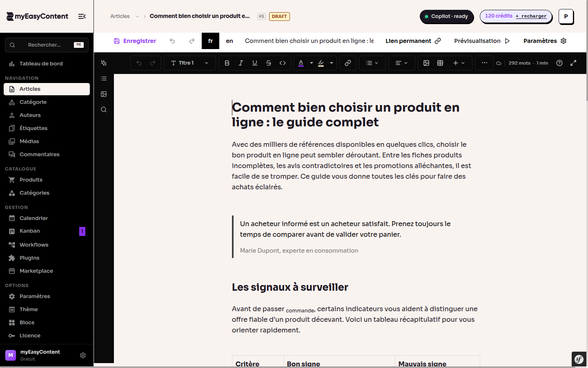Image resolution: width=588 pixels, height=368 pixels.
Task: Insert inline code formatting
Action: click(283, 63)
